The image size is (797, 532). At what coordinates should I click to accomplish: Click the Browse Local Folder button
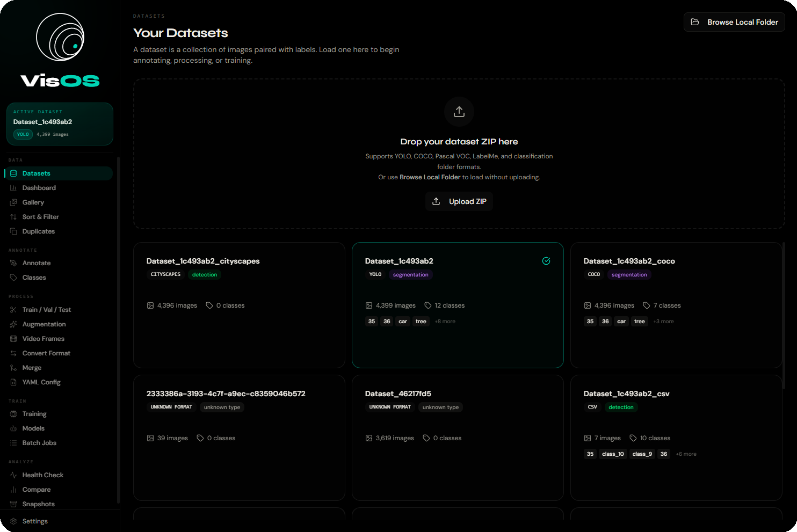[x=734, y=22]
